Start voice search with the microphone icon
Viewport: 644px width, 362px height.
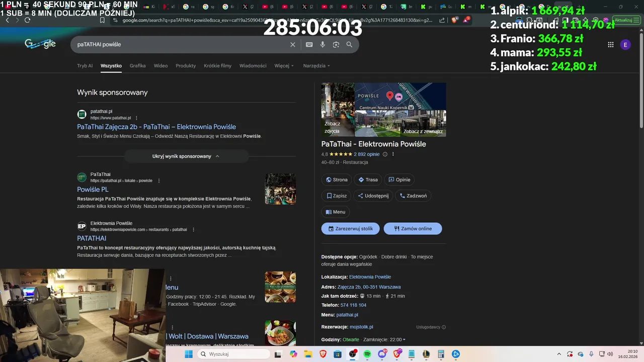[323, 45]
